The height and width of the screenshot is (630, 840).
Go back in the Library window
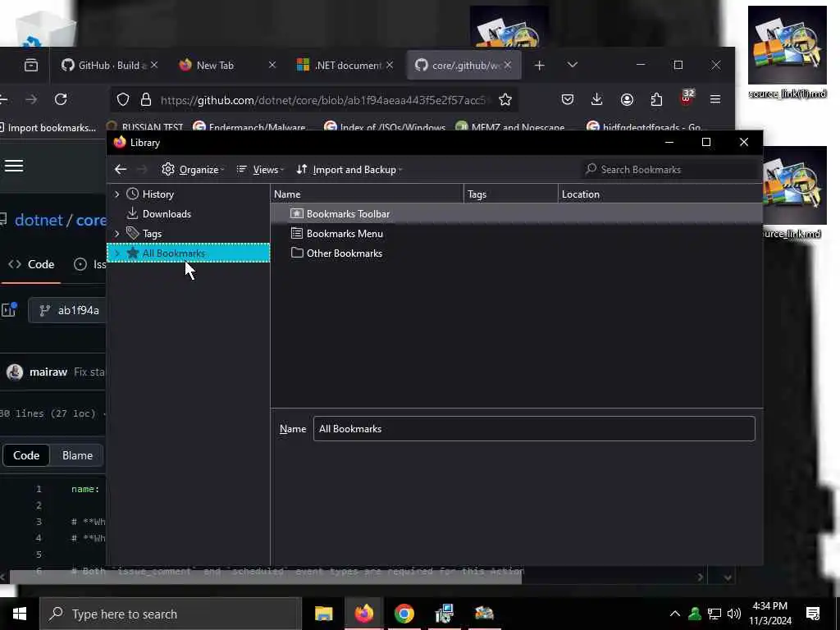point(121,169)
